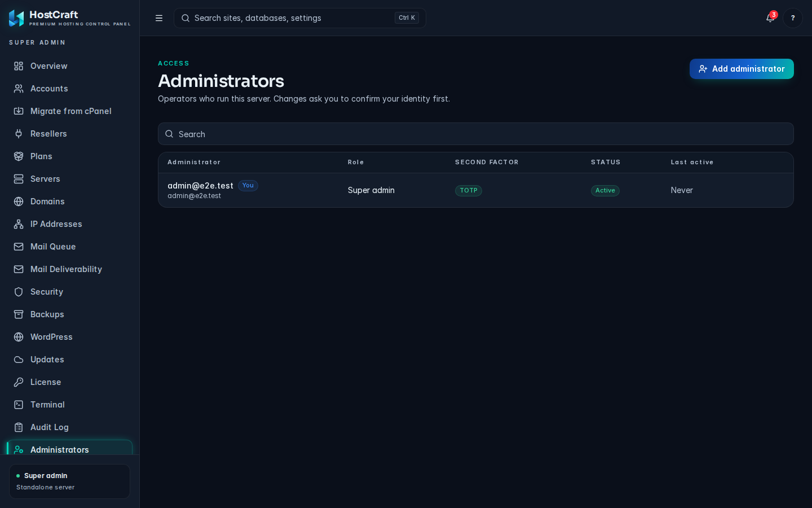812x508 pixels.
Task: Open the Audit Log page
Action: 69,427
